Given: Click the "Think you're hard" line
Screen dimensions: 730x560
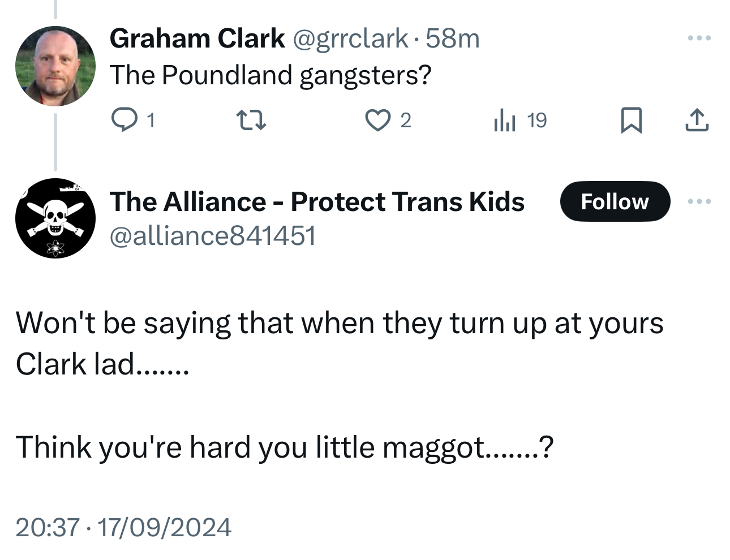Looking at the screenshot, I should [x=284, y=447].
